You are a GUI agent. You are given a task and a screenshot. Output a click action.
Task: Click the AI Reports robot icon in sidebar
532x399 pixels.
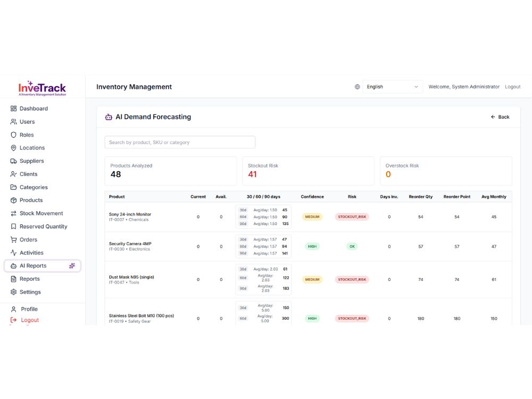(14, 265)
